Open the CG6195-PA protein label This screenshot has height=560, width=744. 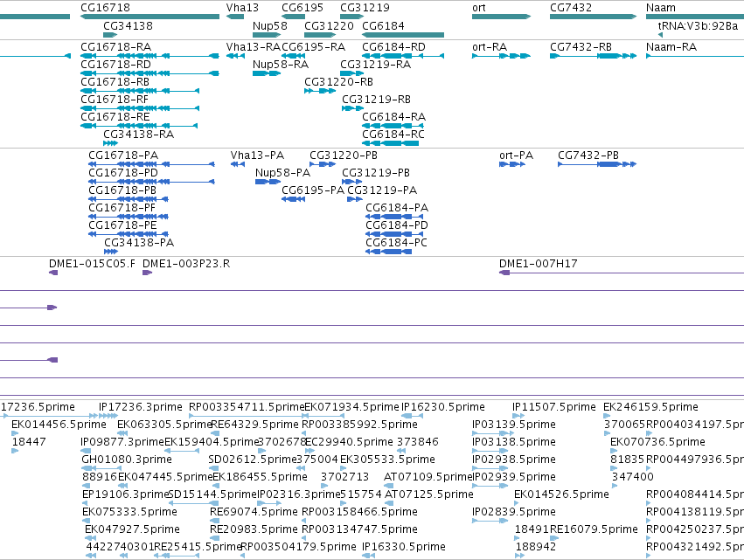[x=313, y=190]
